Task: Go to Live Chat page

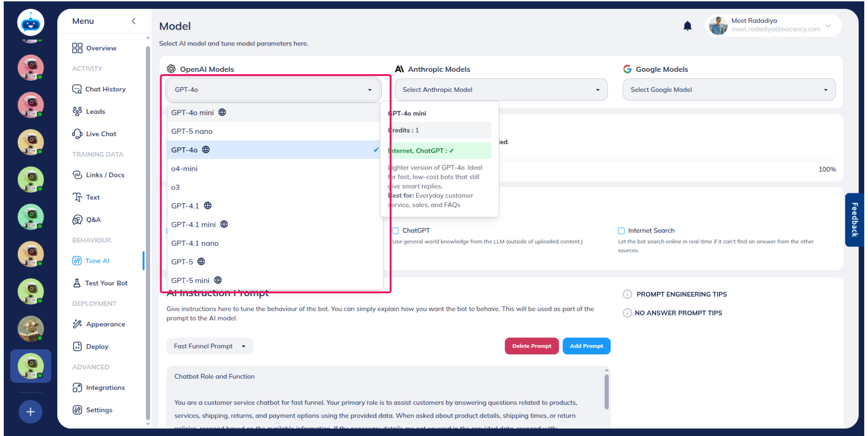Action: 101,134
